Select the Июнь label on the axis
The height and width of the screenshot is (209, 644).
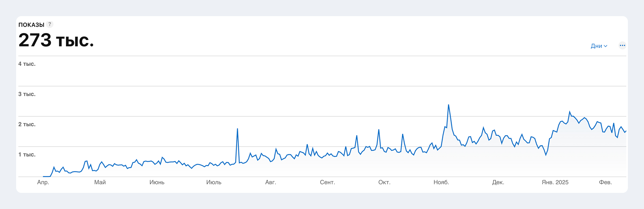pos(157,182)
